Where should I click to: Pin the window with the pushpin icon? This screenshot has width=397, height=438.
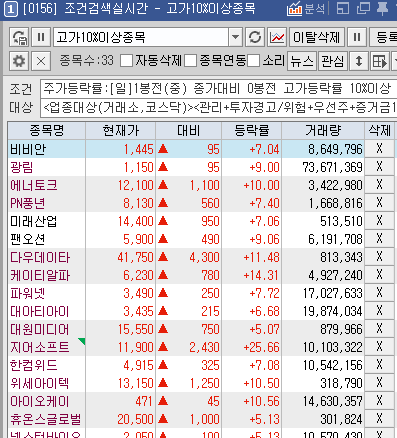tap(382, 8)
